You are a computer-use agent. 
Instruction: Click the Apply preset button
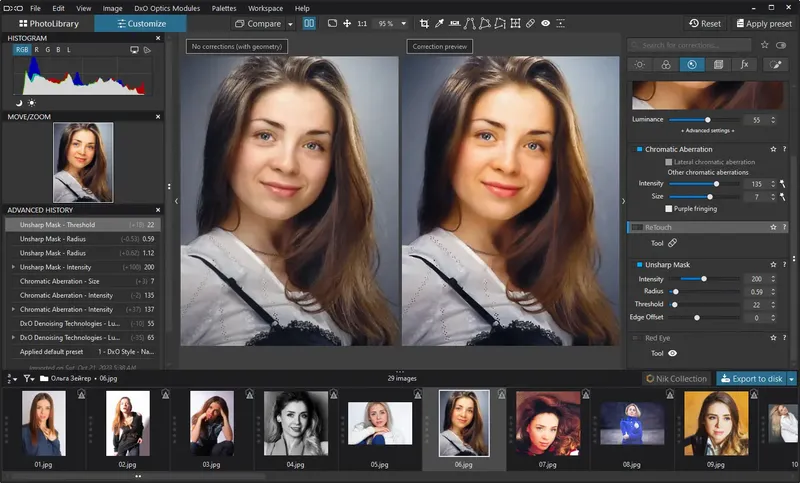coord(766,23)
